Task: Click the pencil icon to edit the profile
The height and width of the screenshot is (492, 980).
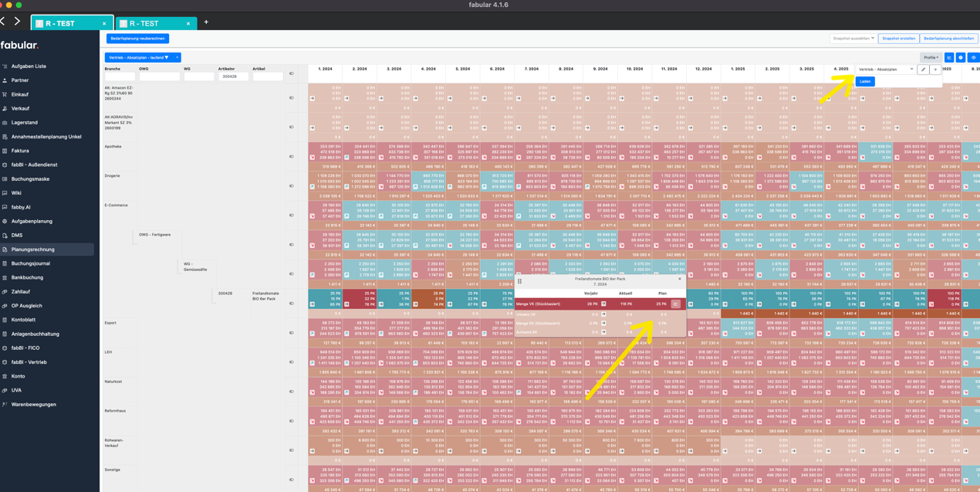Action: tap(924, 70)
